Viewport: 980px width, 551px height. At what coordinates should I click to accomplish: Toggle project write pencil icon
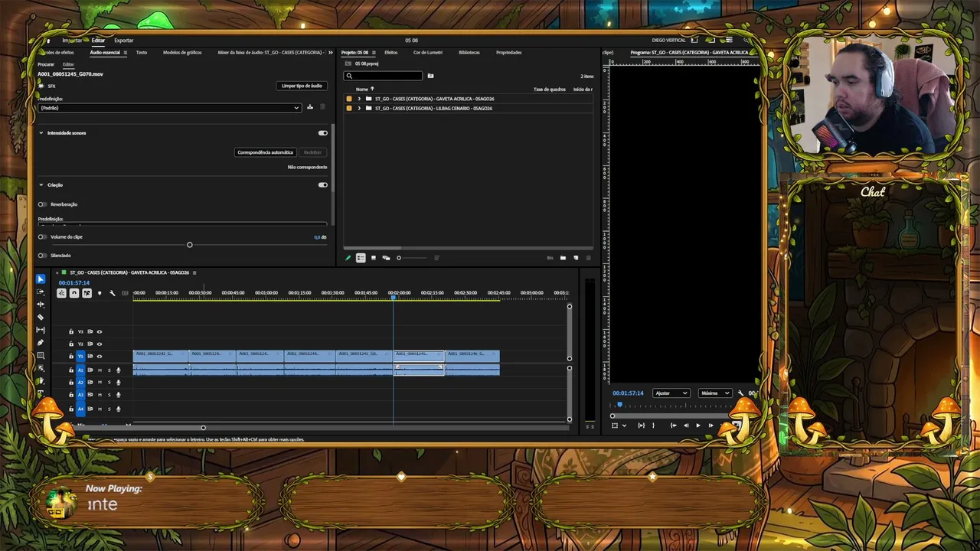pos(348,258)
